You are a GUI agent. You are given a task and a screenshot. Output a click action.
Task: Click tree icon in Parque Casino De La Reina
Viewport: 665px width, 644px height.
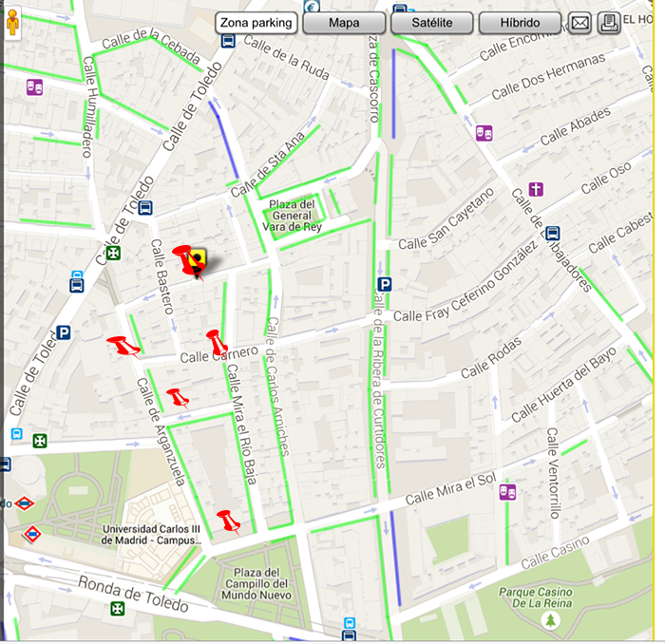tap(550, 621)
